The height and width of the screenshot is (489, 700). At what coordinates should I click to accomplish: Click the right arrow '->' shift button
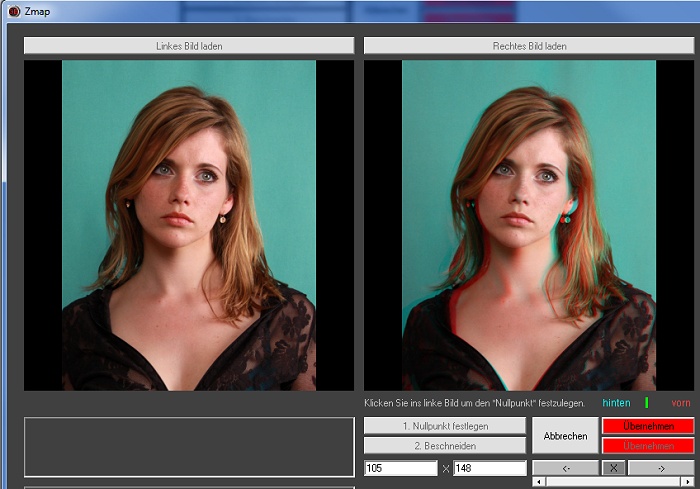click(660, 468)
